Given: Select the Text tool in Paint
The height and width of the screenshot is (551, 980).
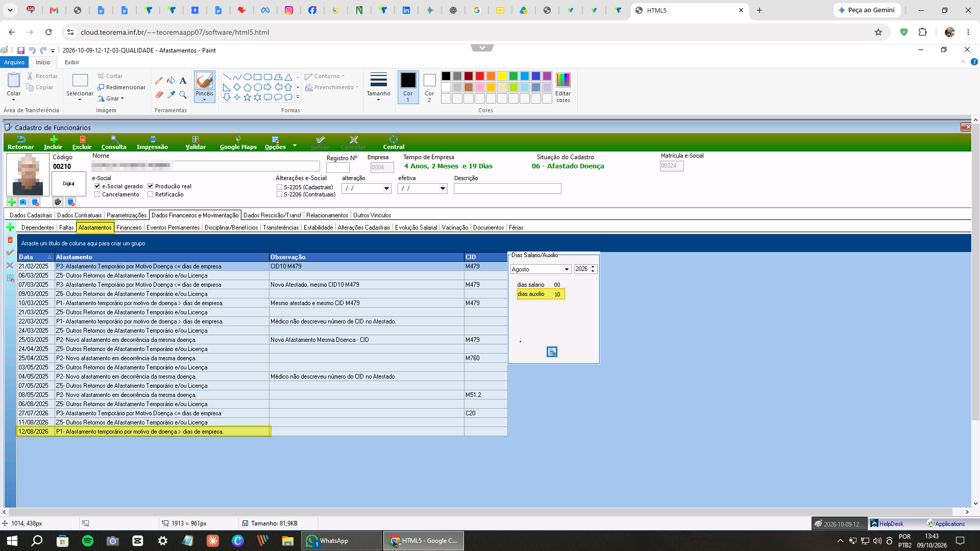Looking at the screenshot, I should click(183, 80).
